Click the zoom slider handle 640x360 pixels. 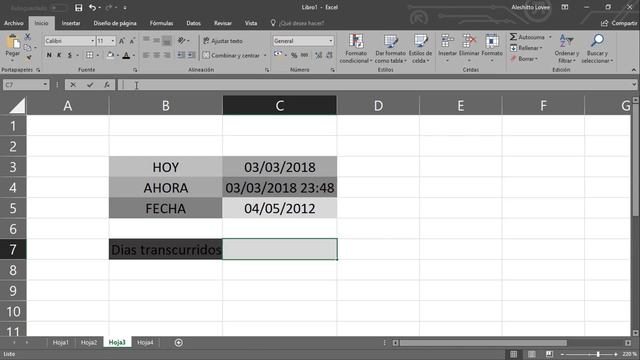598,354
